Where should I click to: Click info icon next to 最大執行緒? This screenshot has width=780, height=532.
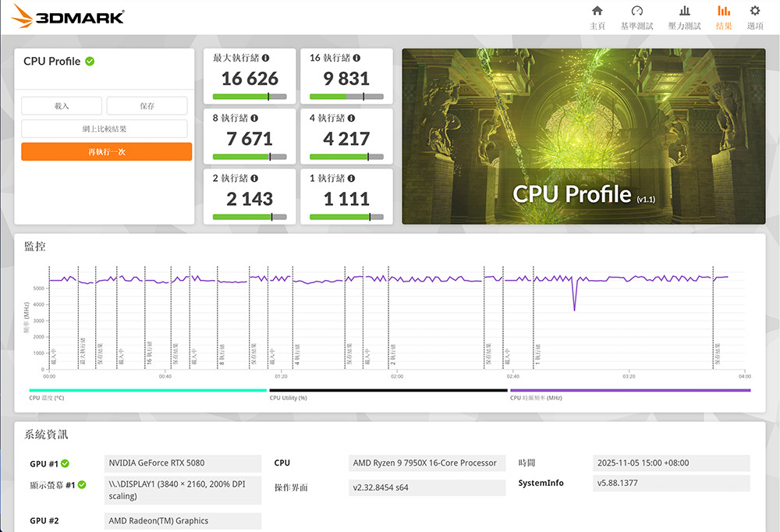(266, 59)
